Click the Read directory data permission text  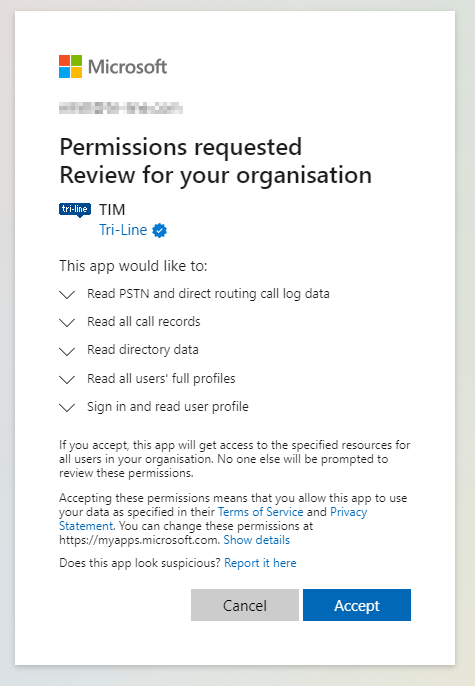[143, 350]
